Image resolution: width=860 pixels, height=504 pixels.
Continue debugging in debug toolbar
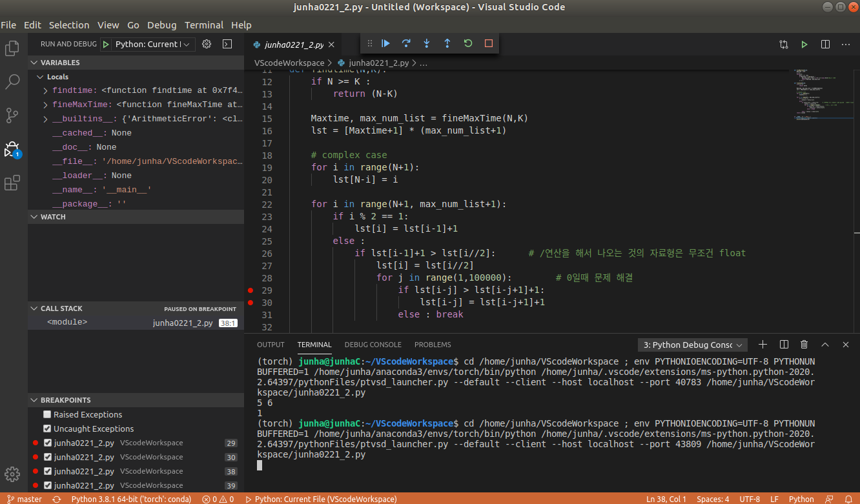tap(385, 43)
